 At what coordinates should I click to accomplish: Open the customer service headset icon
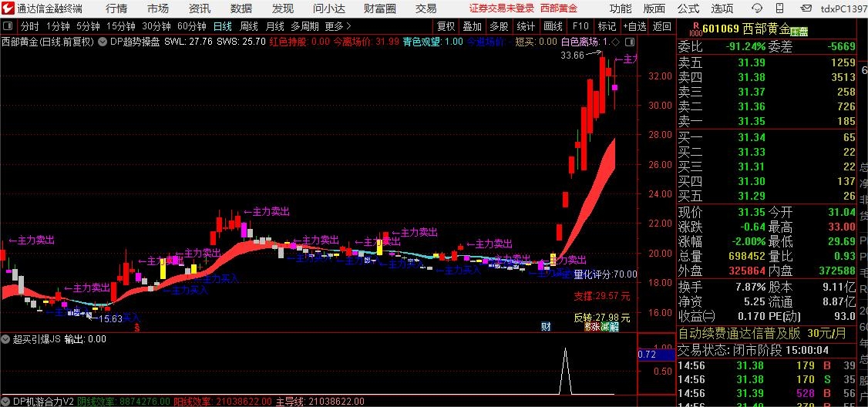click(x=756, y=8)
